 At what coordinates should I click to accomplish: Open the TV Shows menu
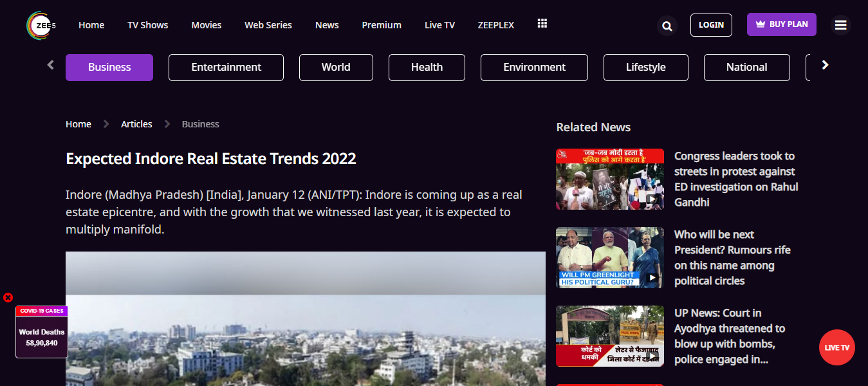(147, 25)
